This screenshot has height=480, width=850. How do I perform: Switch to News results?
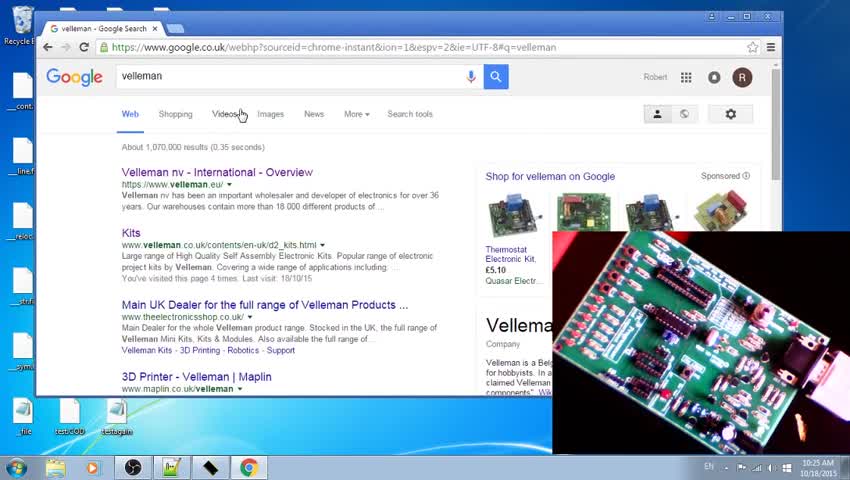click(314, 114)
